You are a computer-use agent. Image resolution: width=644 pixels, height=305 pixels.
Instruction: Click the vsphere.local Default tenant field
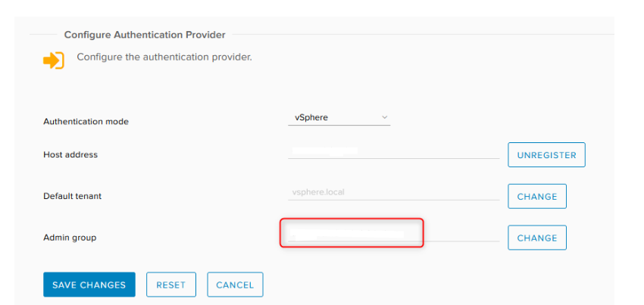pyautogui.click(x=393, y=192)
